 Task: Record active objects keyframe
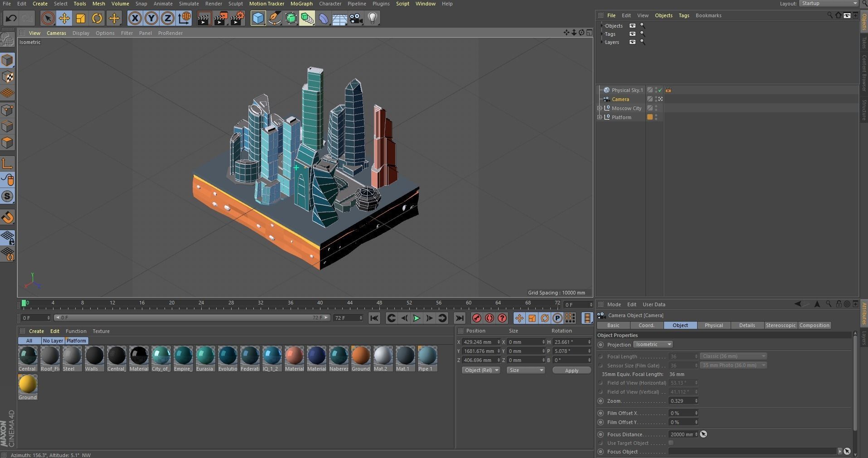[476, 318]
